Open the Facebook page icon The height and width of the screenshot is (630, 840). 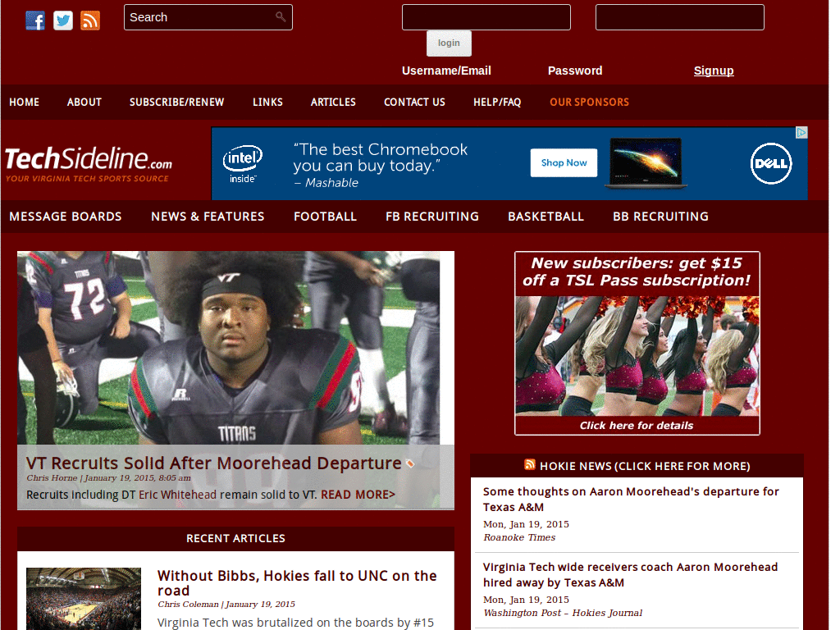pyautogui.click(x=35, y=21)
